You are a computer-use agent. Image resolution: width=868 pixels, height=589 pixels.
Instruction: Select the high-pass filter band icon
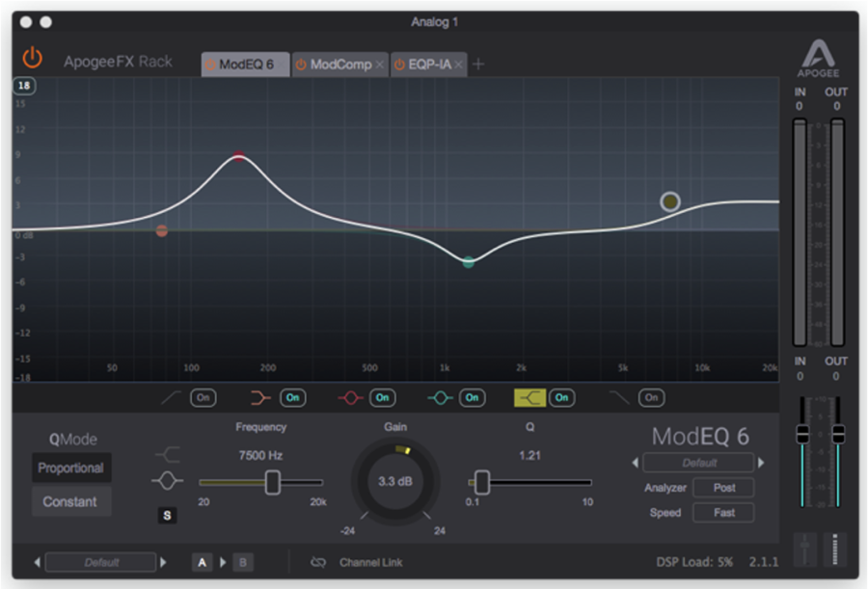point(171,397)
